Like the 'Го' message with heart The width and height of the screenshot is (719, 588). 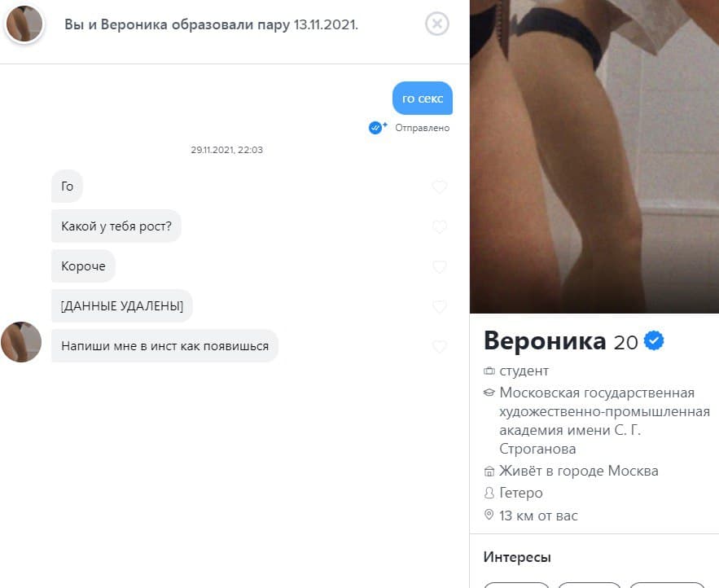tap(439, 186)
